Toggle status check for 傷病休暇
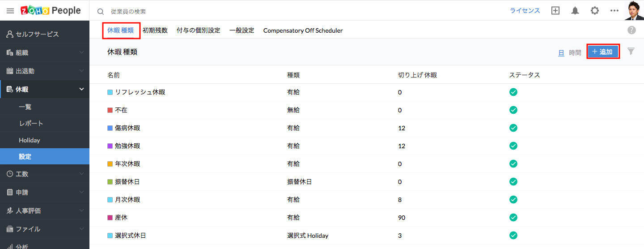The height and width of the screenshot is (249, 644). (513, 128)
